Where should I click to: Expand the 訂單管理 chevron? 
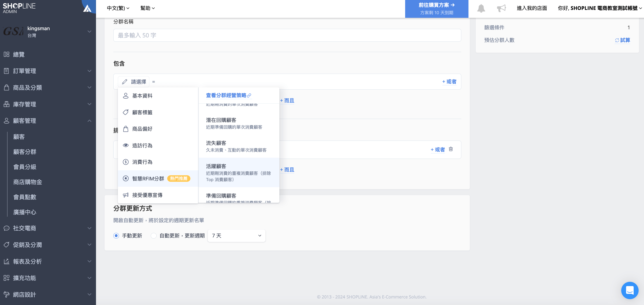[x=89, y=71]
